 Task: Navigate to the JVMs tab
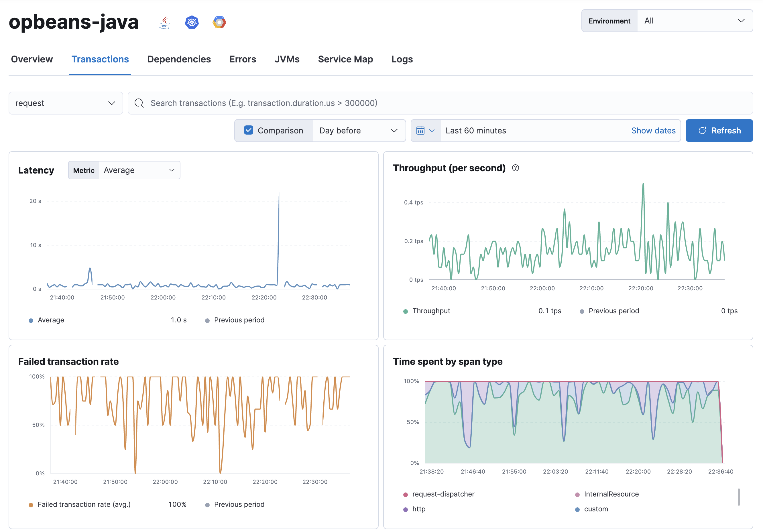(x=287, y=58)
